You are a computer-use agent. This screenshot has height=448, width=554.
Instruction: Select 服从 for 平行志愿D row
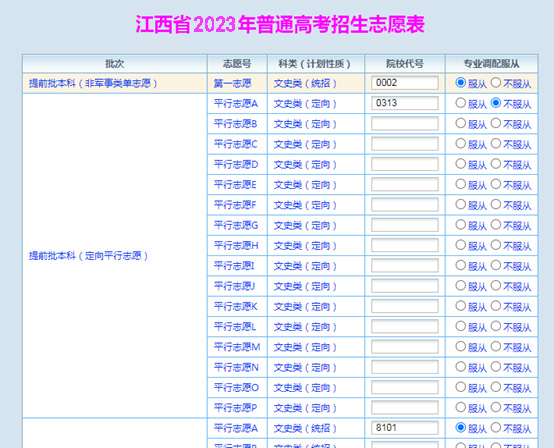pos(460,164)
